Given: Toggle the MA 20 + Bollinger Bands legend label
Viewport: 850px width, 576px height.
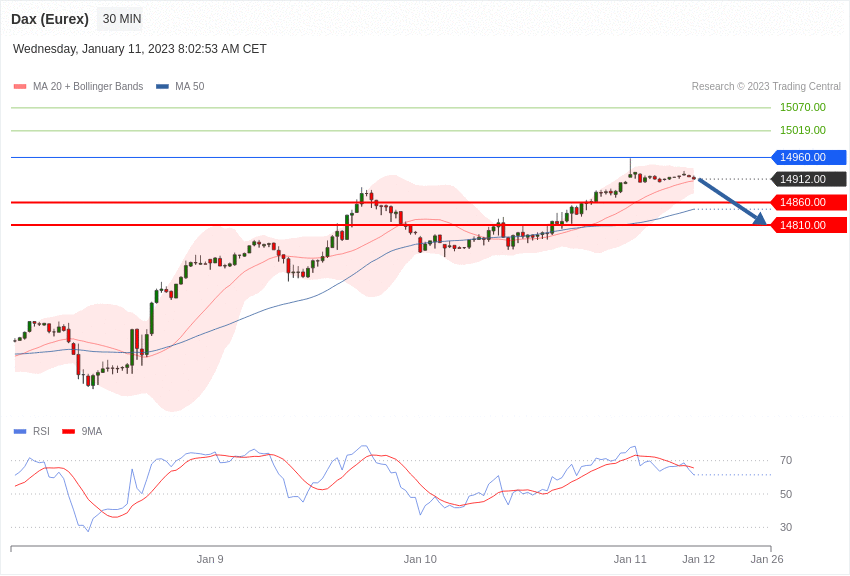Looking at the screenshot, I should (88, 87).
